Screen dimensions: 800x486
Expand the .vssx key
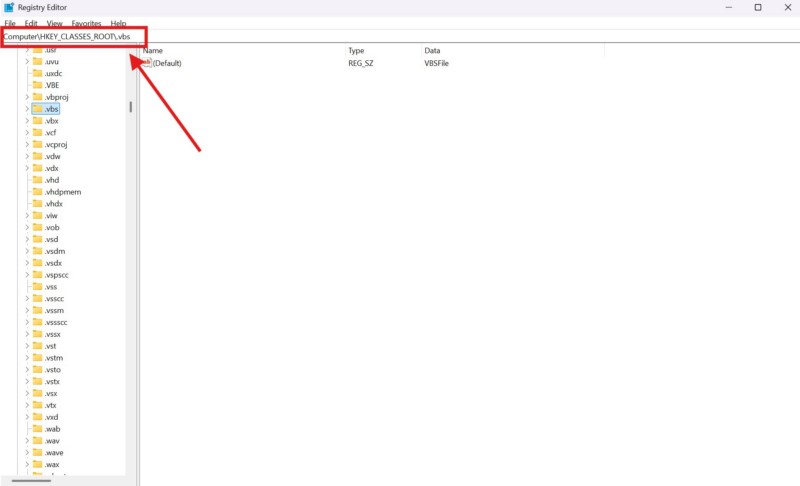(27, 334)
